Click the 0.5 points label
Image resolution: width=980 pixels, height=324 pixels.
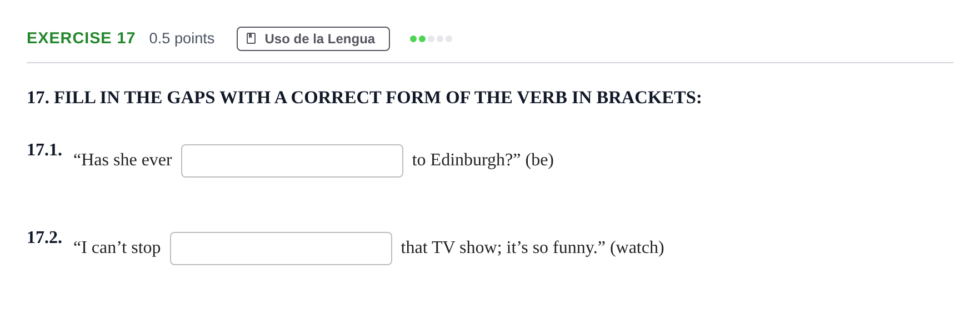pyautogui.click(x=182, y=38)
